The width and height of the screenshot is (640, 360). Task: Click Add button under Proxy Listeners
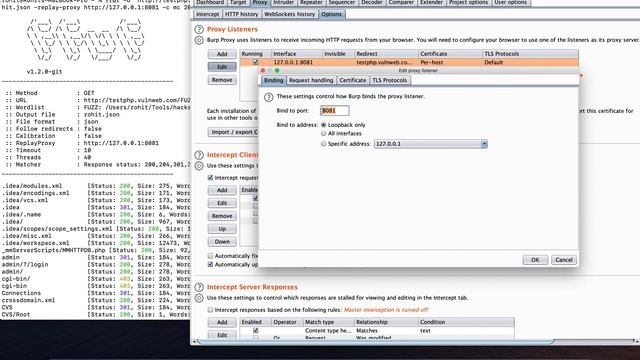pyautogui.click(x=222, y=54)
